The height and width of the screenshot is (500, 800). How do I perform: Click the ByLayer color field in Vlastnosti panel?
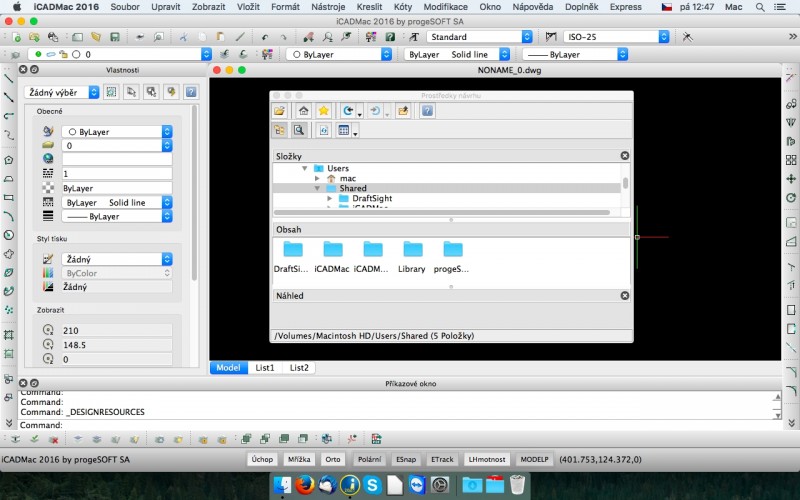[117, 132]
